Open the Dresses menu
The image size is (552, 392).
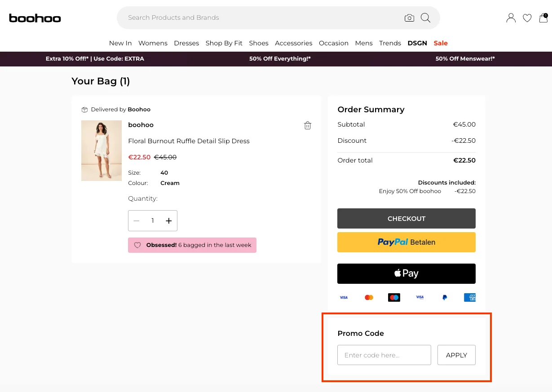(x=186, y=43)
